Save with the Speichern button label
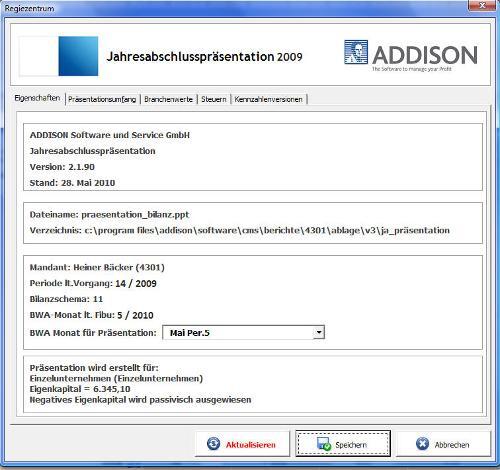500x470 pixels. click(351, 445)
